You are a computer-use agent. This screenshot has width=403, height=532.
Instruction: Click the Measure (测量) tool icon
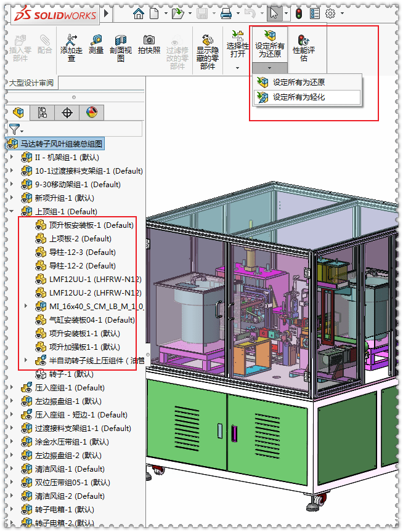coord(96,41)
